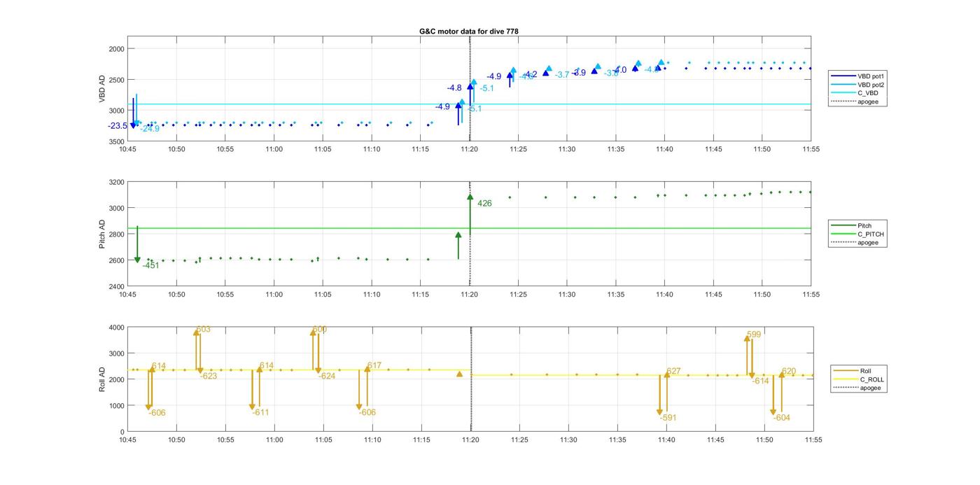Click the '10:45' time tick under the VBD plot
The height and width of the screenshot is (485, 980).
tap(127, 149)
